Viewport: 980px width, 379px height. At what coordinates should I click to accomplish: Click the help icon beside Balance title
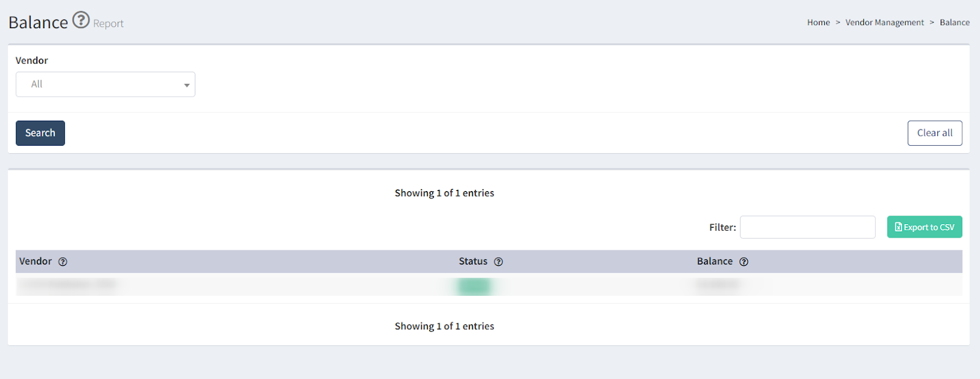click(x=81, y=20)
